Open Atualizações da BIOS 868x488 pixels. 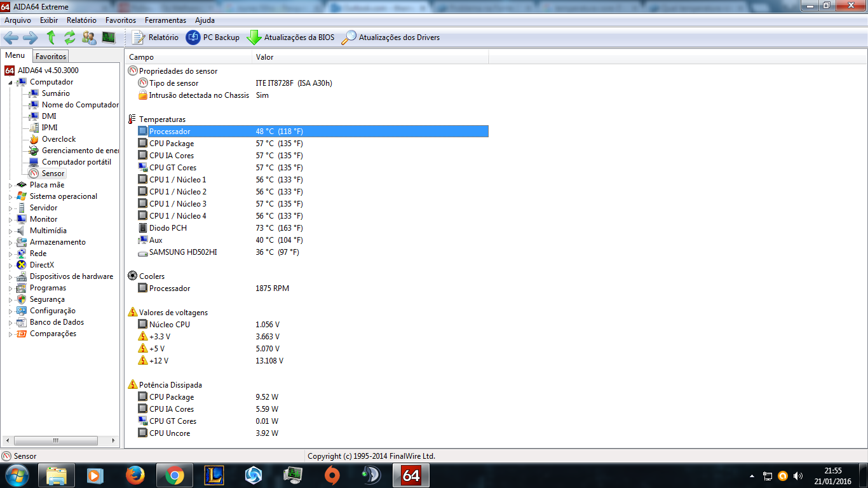290,37
